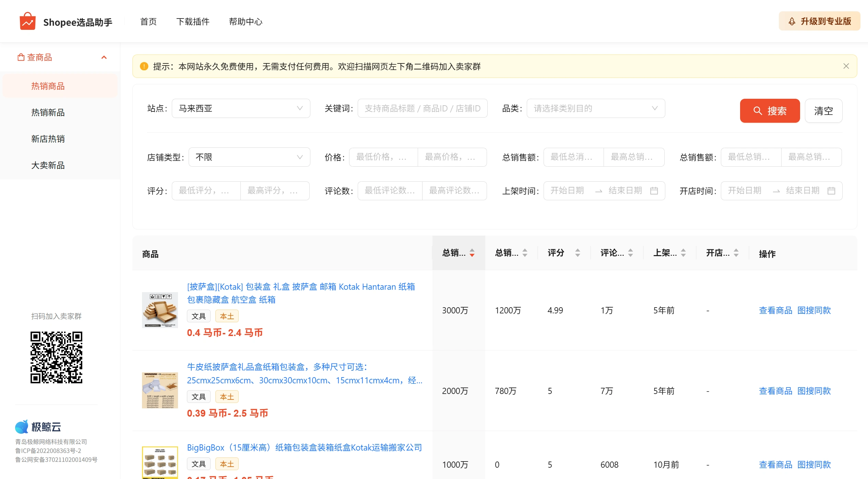Click the 披萨盒 Kotak product thumbnail
Image resolution: width=868 pixels, height=479 pixels.
[160, 310]
